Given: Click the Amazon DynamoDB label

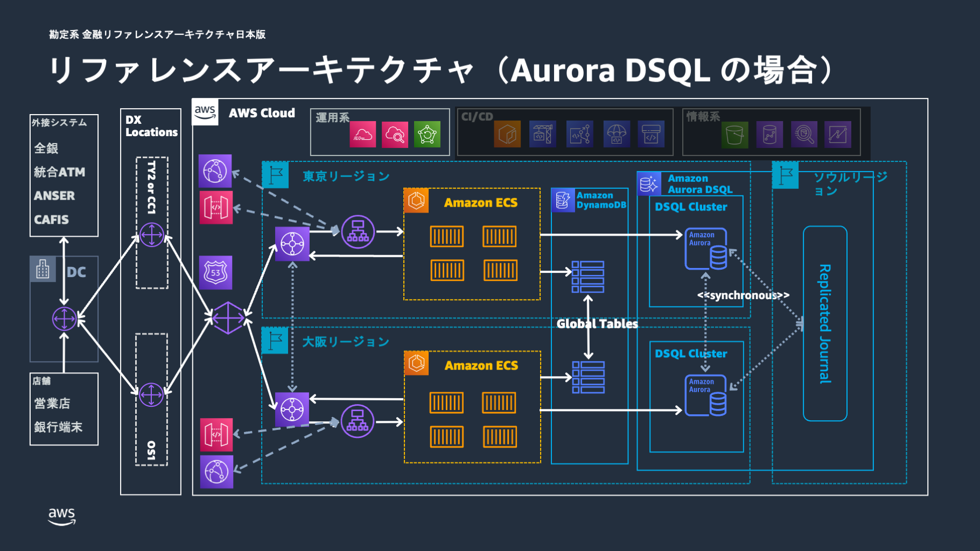Looking at the screenshot, I should coord(601,200).
